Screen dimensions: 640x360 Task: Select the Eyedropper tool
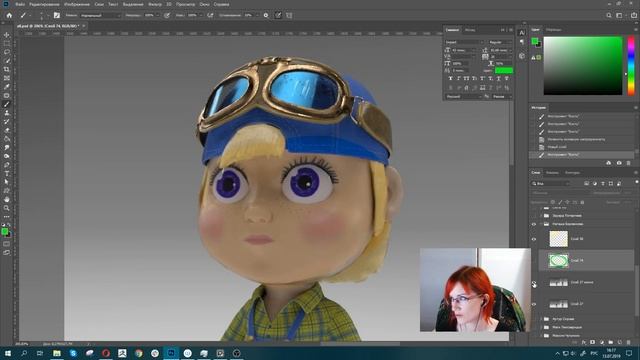[7, 87]
